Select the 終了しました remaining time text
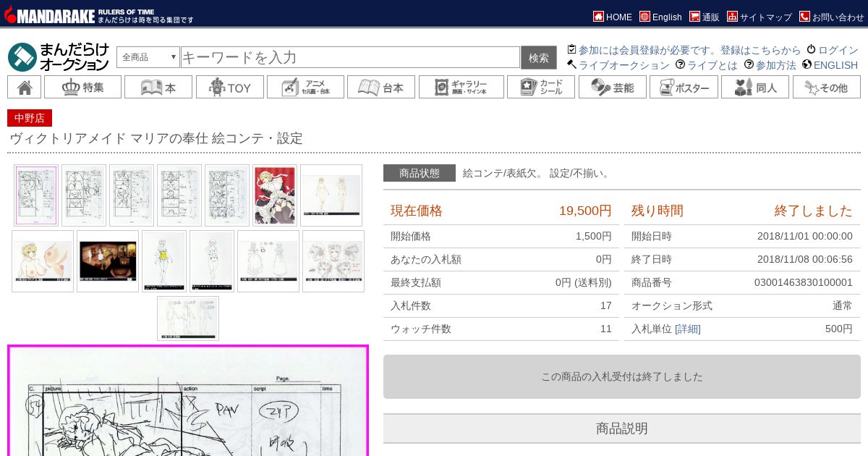 814,211
